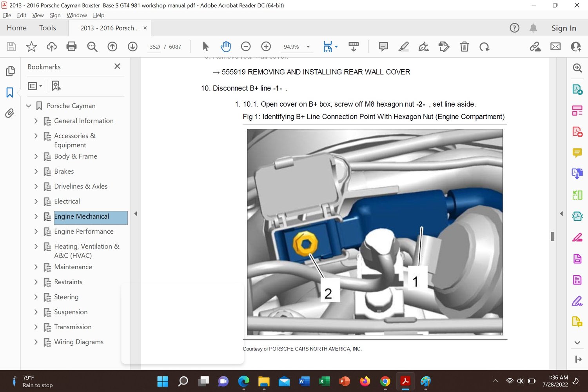This screenshot has width=588, height=392.
Task: Select the Highlight text tool
Action: 403,47
